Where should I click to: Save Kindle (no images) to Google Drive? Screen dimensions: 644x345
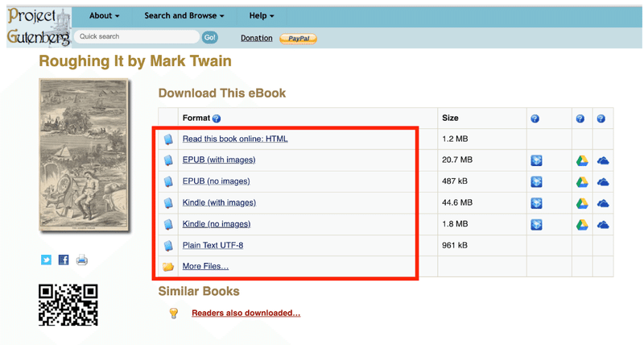click(x=582, y=225)
